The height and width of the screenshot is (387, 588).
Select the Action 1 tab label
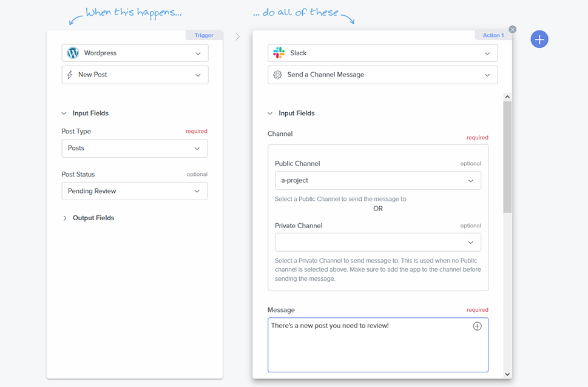493,35
